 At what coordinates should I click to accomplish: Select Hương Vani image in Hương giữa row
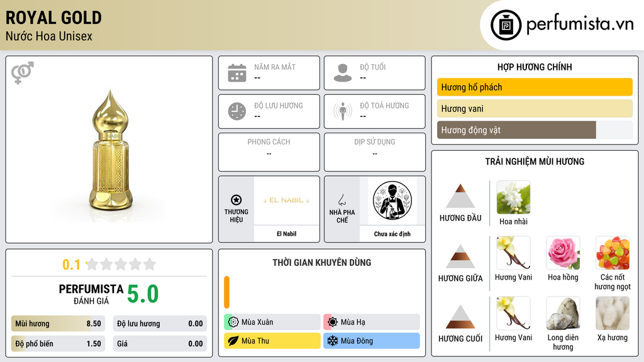coord(513,253)
